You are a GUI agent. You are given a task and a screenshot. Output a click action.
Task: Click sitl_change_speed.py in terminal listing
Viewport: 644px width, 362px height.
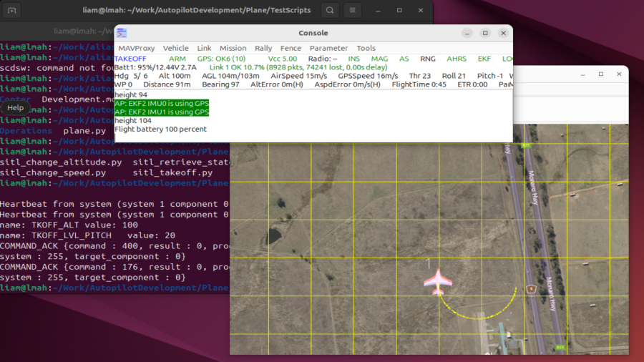click(x=53, y=173)
